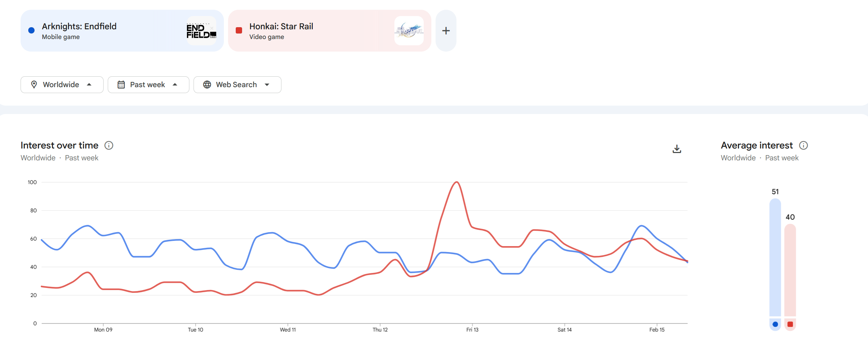Click the "Sat 14" axis label
This screenshot has height=358, width=868.
(565, 330)
